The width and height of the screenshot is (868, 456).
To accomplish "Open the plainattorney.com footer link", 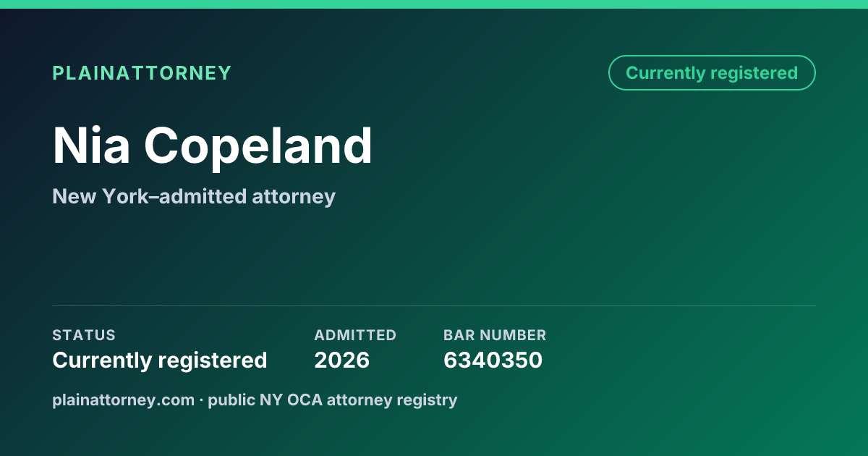I will pos(123,400).
